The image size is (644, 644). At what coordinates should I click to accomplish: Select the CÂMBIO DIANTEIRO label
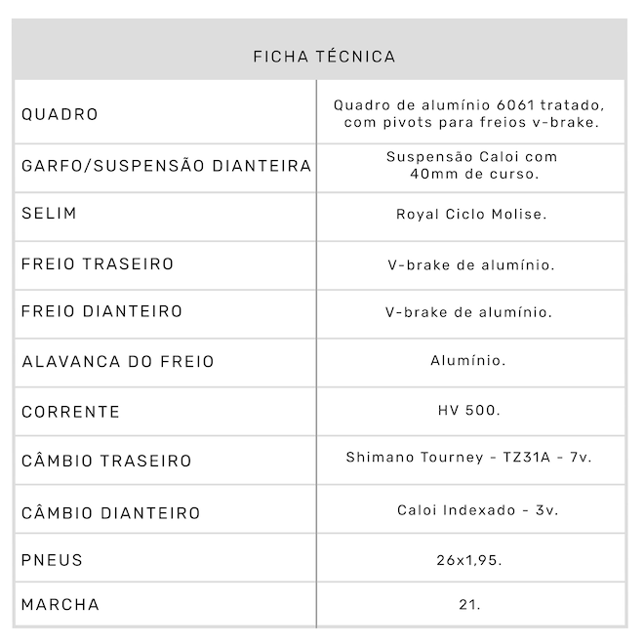coord(111,512)
